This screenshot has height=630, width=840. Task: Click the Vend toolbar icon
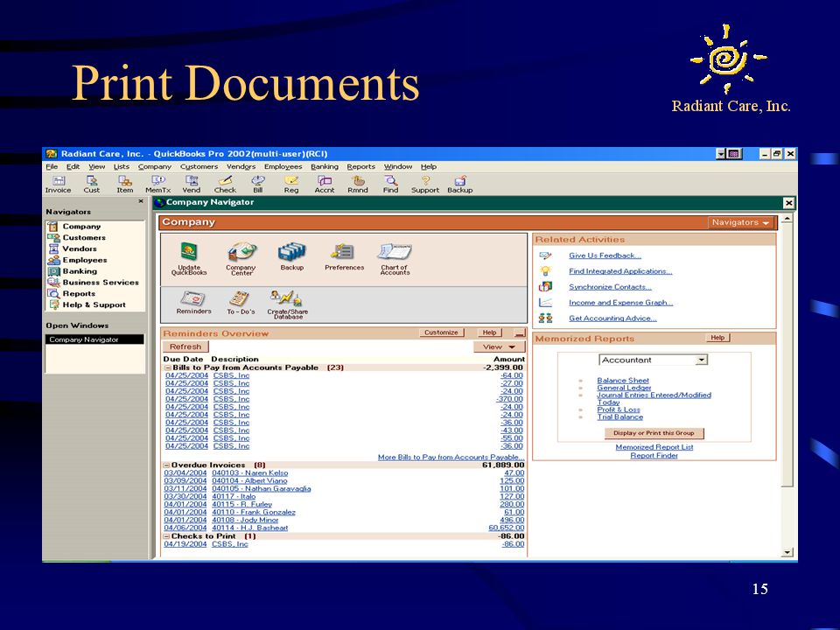192,185
